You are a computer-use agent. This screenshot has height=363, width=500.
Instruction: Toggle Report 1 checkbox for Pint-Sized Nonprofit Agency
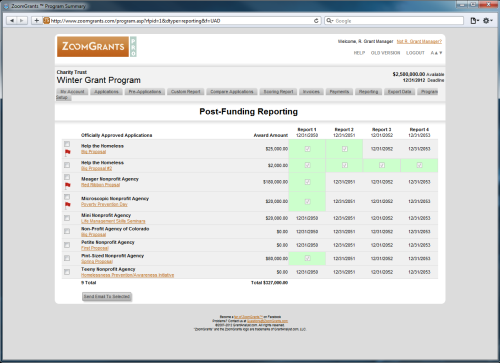[307, 258]
